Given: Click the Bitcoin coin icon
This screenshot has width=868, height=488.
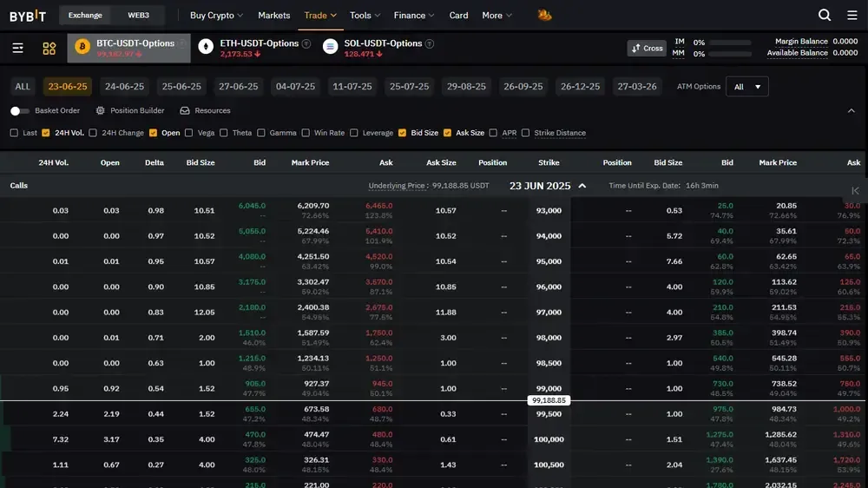Looking at the screenshot, I should (x=82, y=47).
